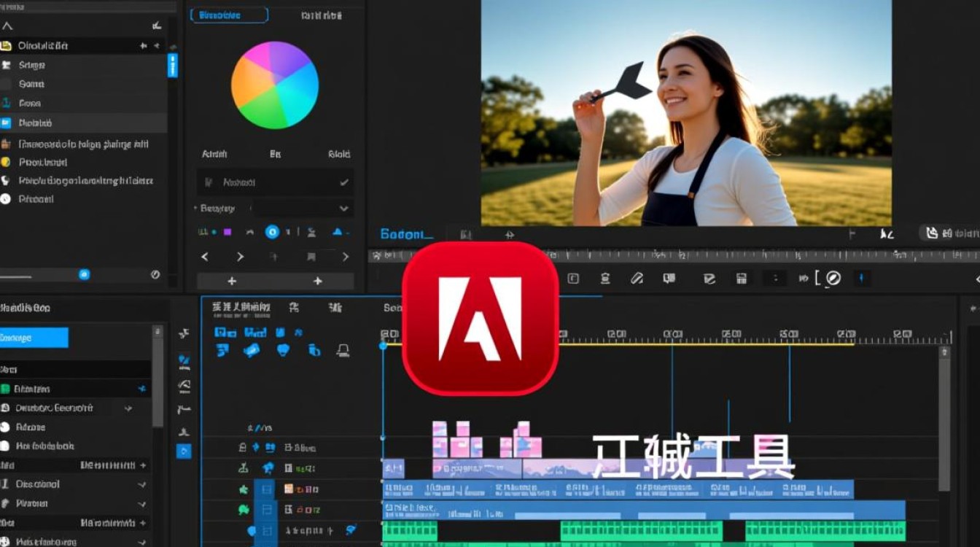Click the paperclip-shaped icon in preview toolbar
This screenshot has width=980, height=547.
(637, 278)
